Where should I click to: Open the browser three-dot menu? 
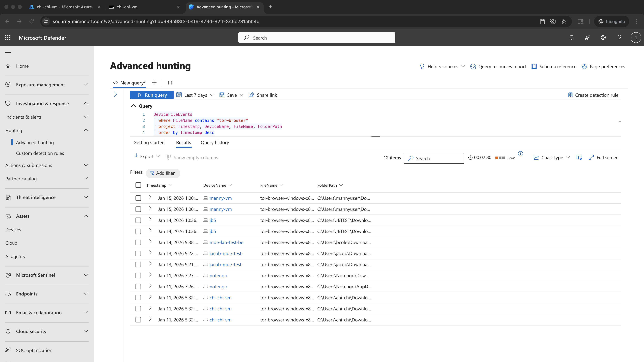point(636,21)
